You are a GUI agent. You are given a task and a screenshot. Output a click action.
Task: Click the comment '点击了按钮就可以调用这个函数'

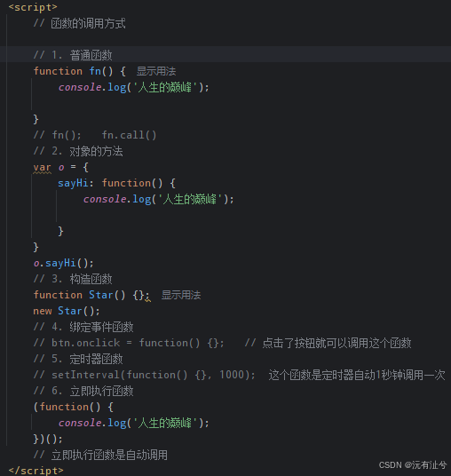[336, 343]
